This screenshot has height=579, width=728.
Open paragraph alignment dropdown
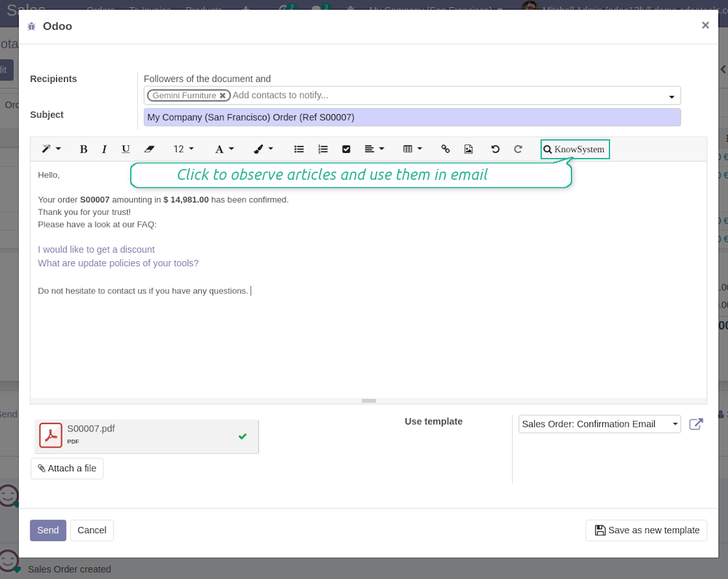click(x=374, y=149)
